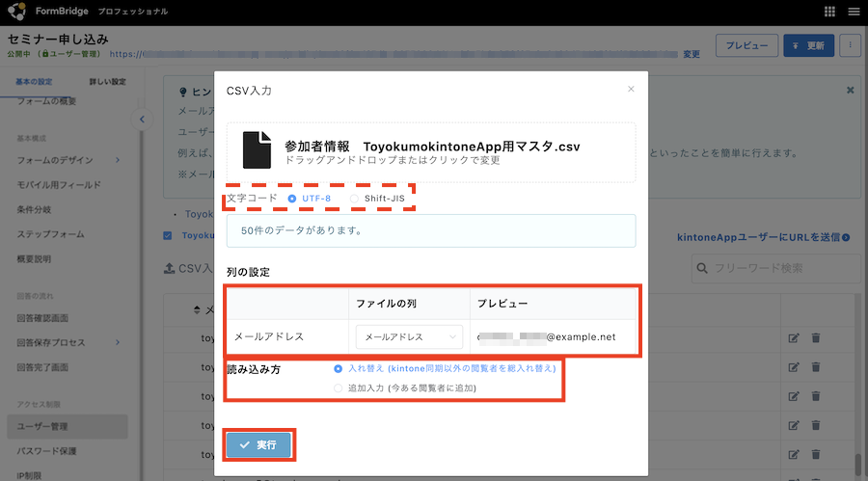Close the CSV入力 dialog with X
Viewport: 868px width, 481px height.
631,90
